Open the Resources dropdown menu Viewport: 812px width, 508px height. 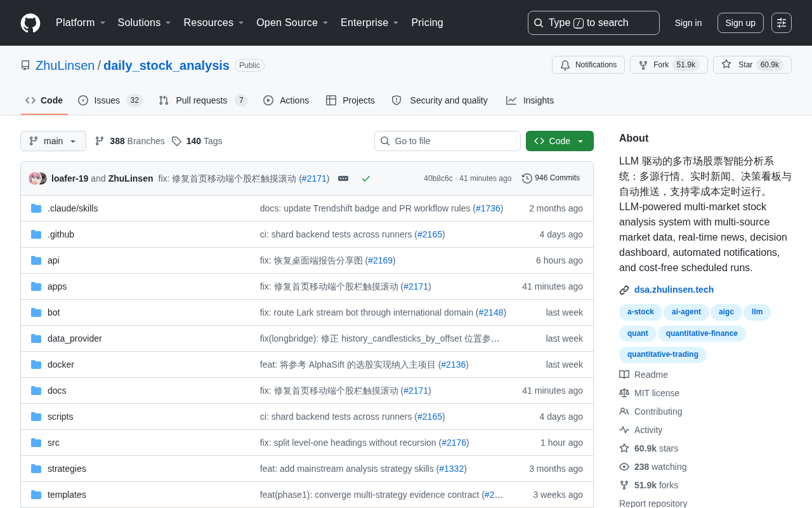tap(214, 23)
